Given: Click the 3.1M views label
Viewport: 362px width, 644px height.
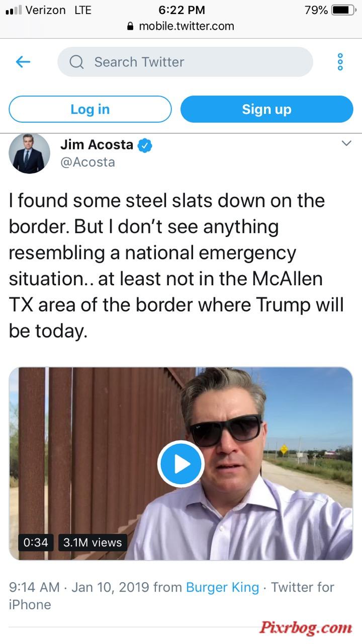Looking at the screenshot, I should 93,542.
